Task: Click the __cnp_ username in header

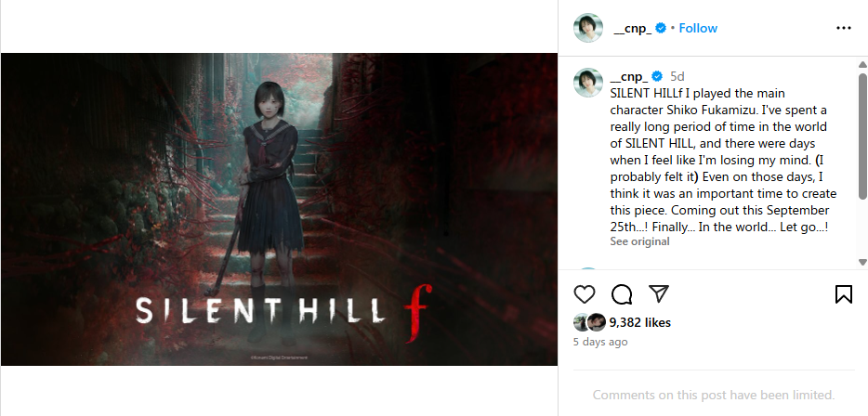Action: (632, 29)
